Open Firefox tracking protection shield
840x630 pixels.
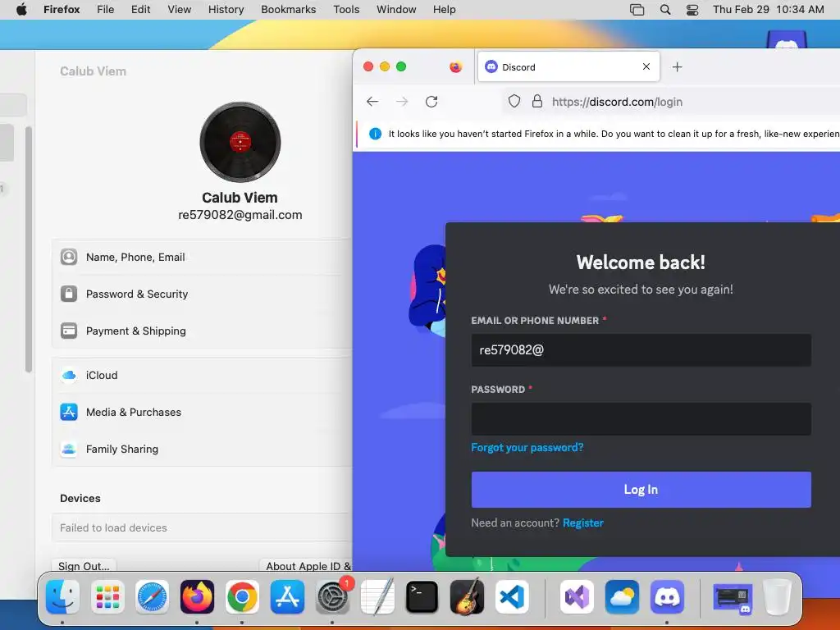coord(514,101)
